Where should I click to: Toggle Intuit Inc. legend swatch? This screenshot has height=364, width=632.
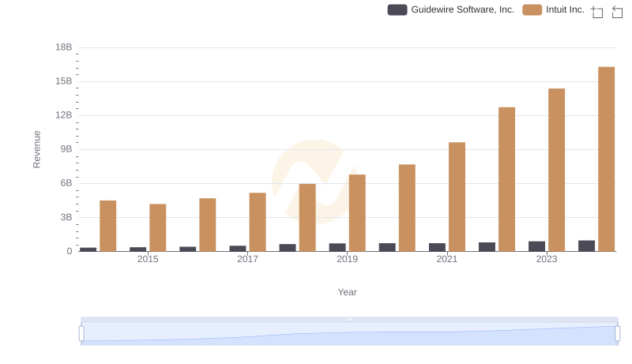pyautogui.click(x=532, y=9)
